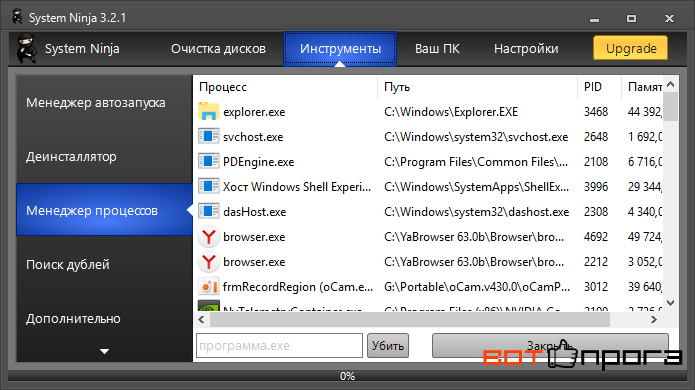Open the Инструменты tab
This screenshot has width=695, height=390.
coord(340,49)
